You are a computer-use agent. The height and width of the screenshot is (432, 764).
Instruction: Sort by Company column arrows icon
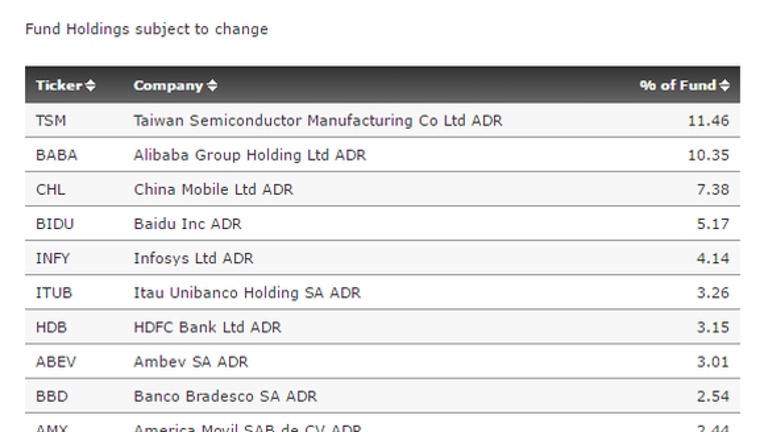(212, 86)
